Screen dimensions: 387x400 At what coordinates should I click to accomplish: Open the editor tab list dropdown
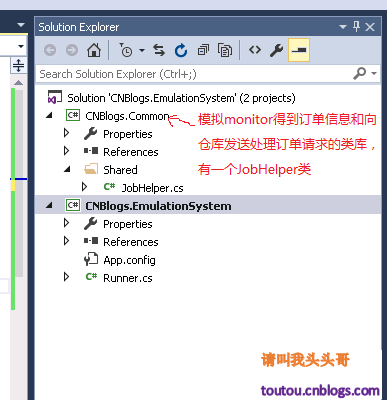click(21, 25)
